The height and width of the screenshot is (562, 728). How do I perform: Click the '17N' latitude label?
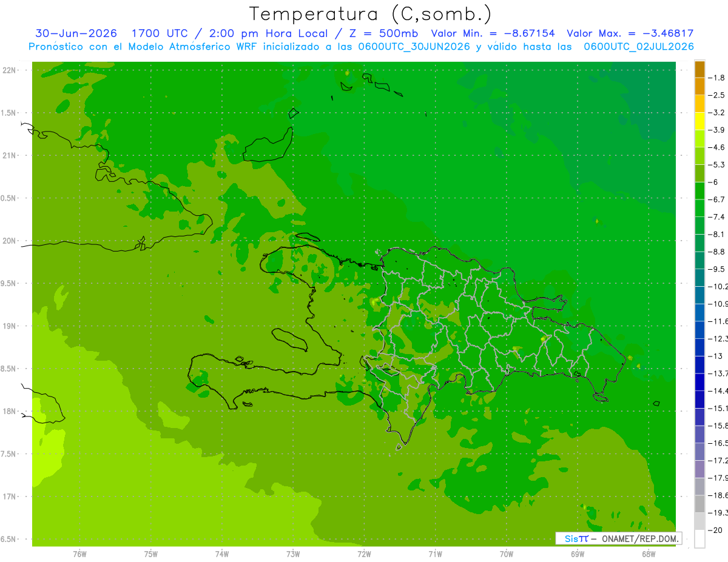[10, 497]
